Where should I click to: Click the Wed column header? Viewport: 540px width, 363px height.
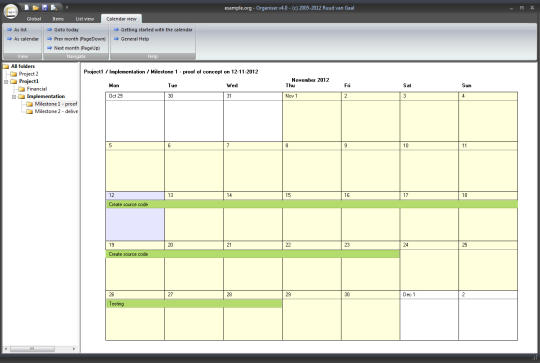point(232,85)
